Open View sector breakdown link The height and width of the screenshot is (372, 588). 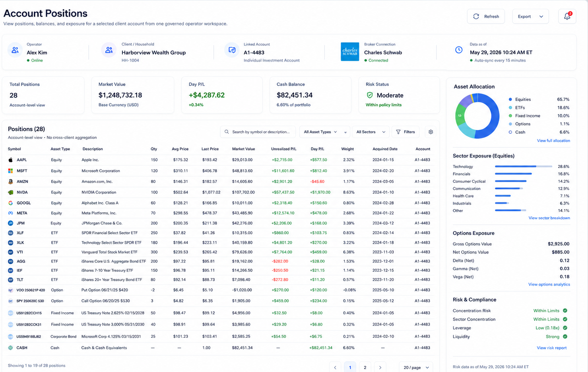click(549, 218)
